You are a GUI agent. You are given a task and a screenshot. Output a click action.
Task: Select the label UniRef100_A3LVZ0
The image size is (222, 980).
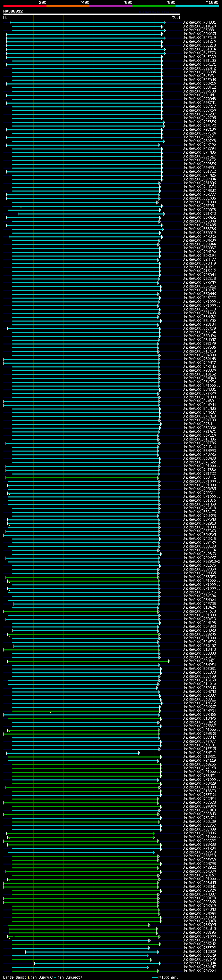click(x=199, y=890)
